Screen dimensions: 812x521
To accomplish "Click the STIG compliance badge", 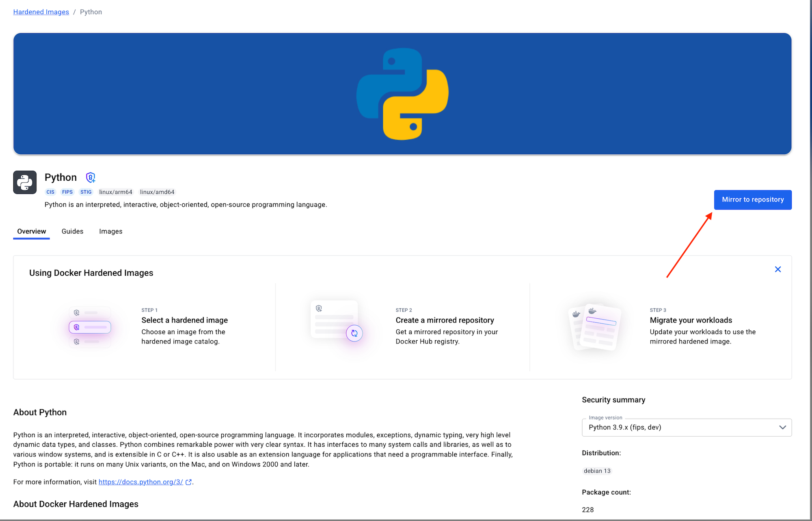I will (x=86, y=192).
